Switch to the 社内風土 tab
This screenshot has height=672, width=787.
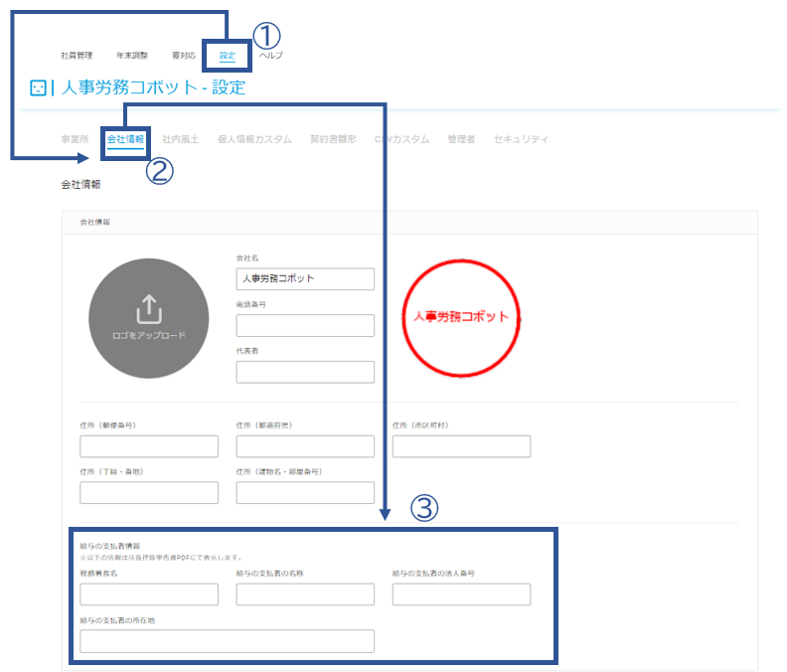click(181, 139)
